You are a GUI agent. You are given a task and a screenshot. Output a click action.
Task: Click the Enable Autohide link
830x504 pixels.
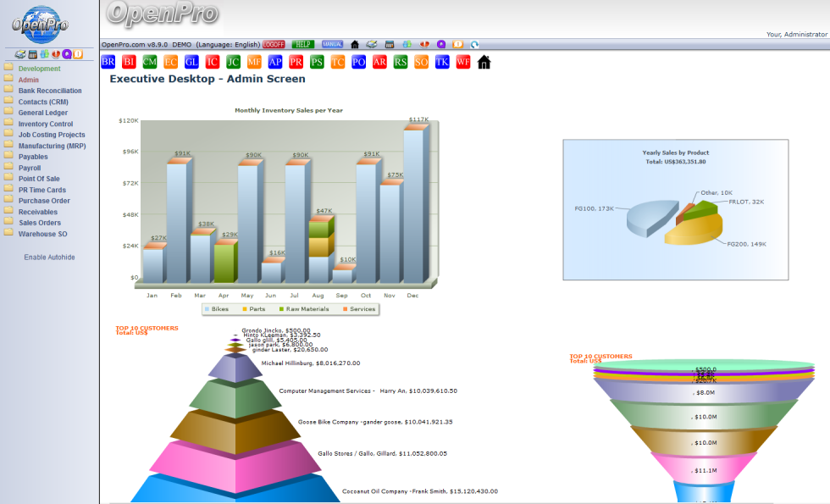tap(51, 257)
